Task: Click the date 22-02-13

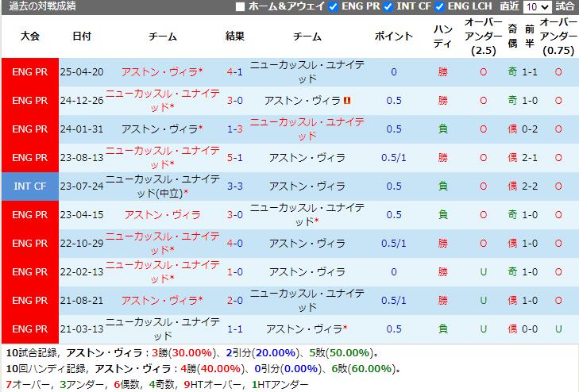Action: point(82,272)
